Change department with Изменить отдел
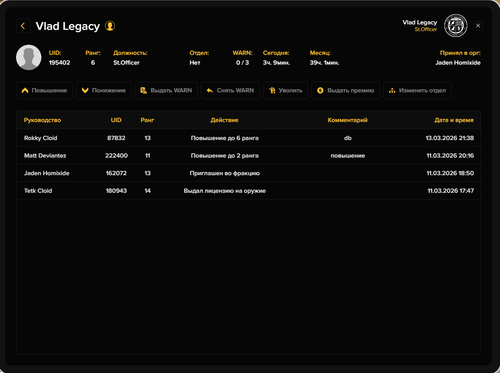 (x=417, y=90)
